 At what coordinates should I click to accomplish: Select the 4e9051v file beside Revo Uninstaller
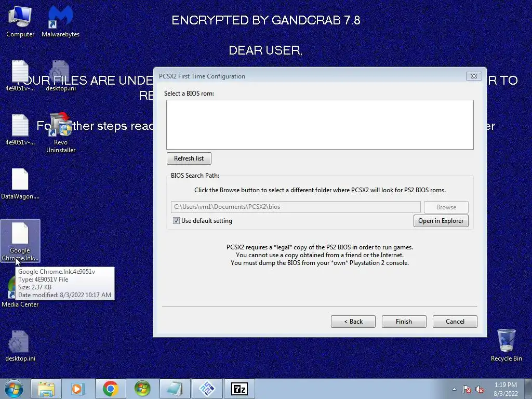20,130
